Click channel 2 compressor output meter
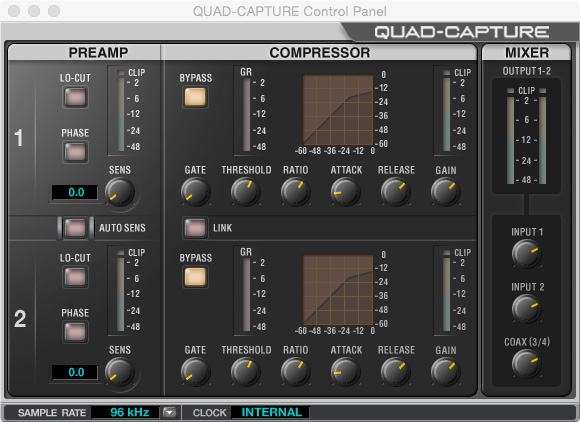Screen dimensions: 580x422 pos(446,291)
